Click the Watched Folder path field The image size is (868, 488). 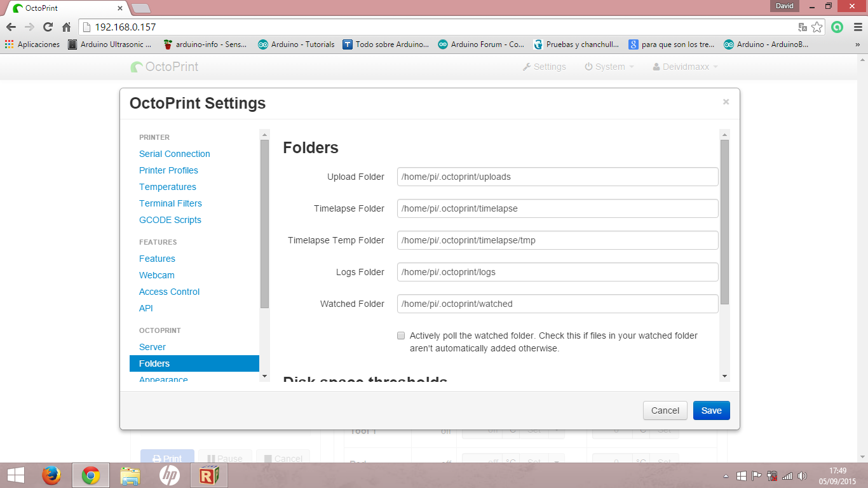pyautogui.click(x=558, y=304)
